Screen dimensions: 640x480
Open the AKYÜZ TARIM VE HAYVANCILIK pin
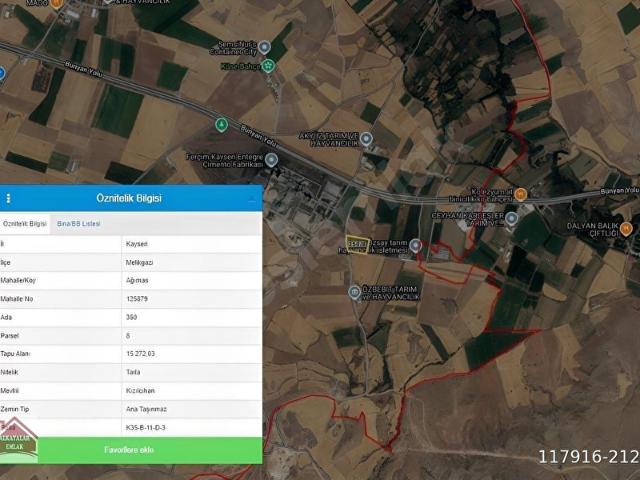click(x=367, y=138)
